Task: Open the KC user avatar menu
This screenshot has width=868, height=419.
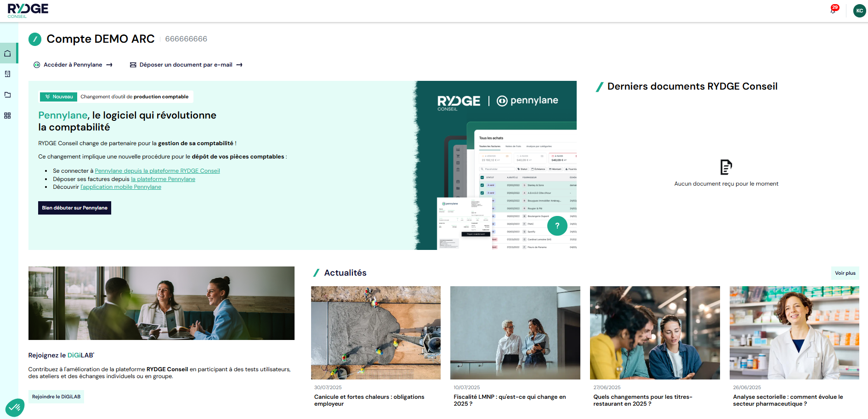Action: 859,11
